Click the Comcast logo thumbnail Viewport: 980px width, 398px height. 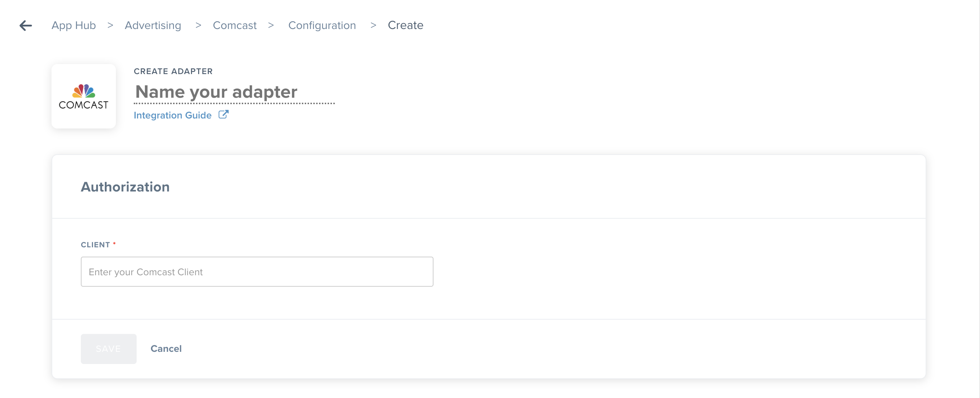point(84,96)
